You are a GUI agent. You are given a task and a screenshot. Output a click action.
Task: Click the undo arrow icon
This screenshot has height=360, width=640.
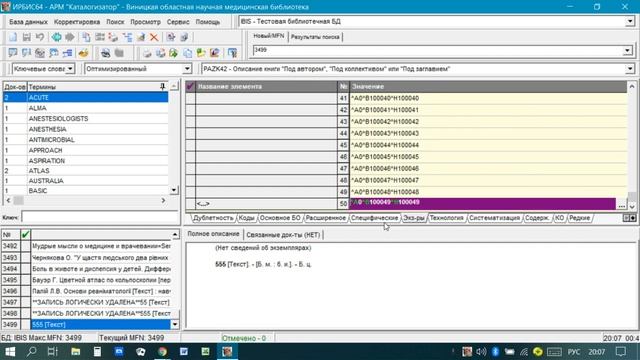point(40,38)
